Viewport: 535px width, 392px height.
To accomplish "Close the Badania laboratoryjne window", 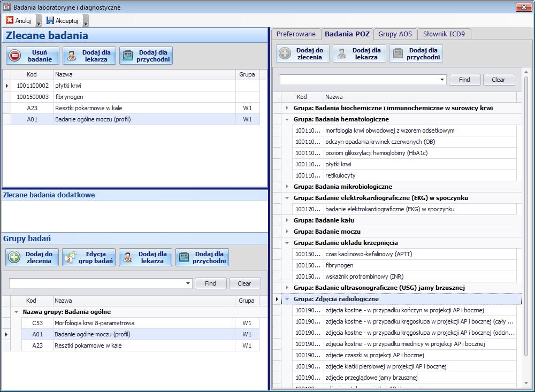I will click(523, 7).
